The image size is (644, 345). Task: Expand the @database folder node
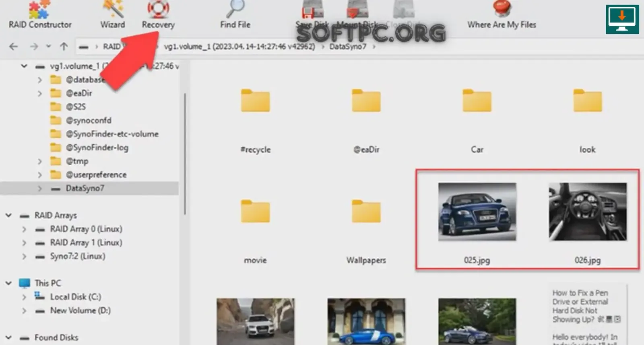[39, 80]
